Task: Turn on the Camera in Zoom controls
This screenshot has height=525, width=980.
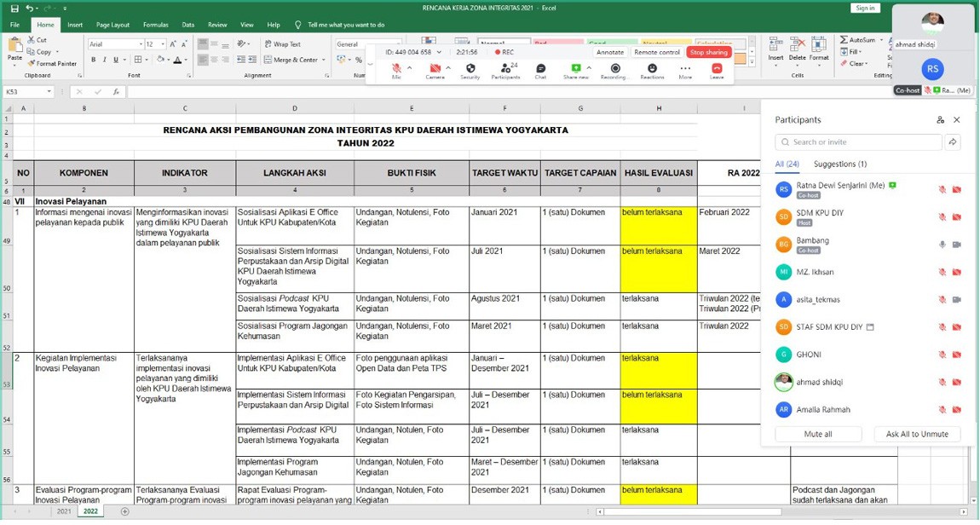Action: [x=435, y=68]
